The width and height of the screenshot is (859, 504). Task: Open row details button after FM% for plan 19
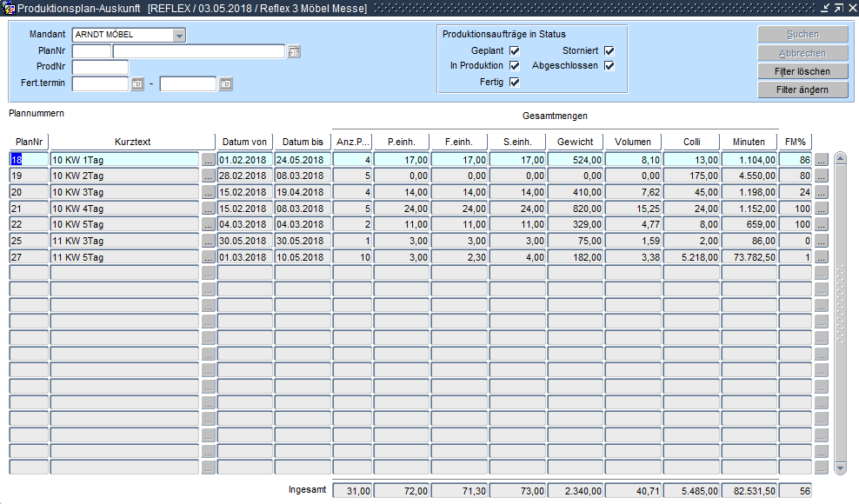[821, 176]
